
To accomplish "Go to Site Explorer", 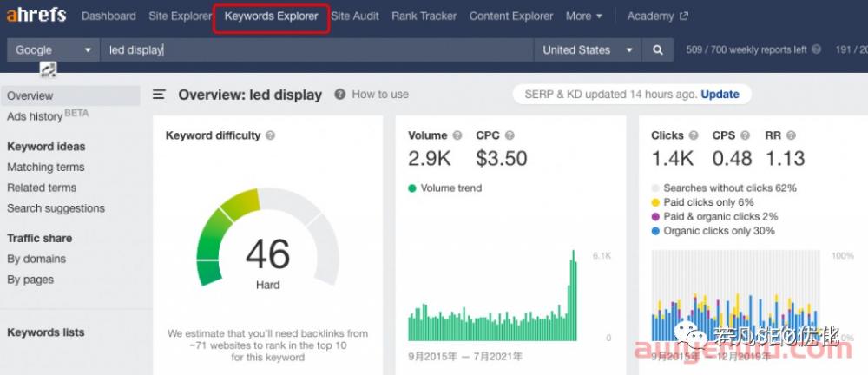I will pyautogui.click(x=180, y=16).
